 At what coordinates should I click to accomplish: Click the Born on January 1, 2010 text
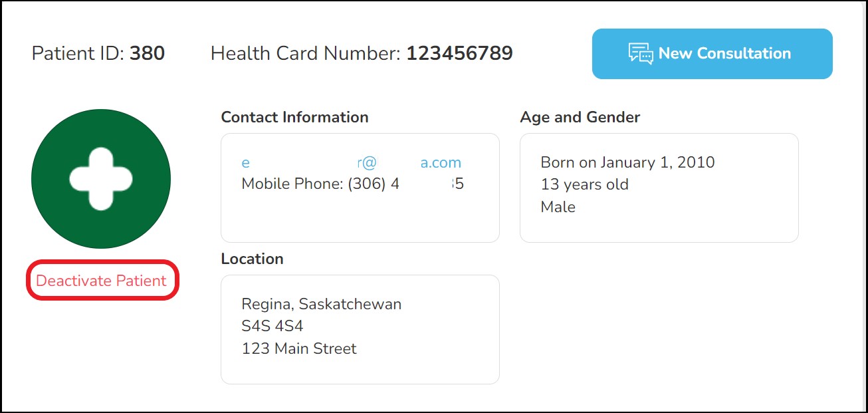click(627, 162)
